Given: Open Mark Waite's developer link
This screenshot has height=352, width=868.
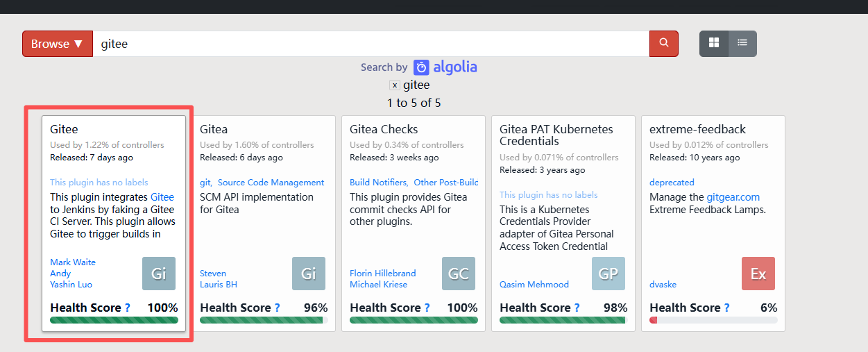Looking at the screenshot, I should [73, 262].
